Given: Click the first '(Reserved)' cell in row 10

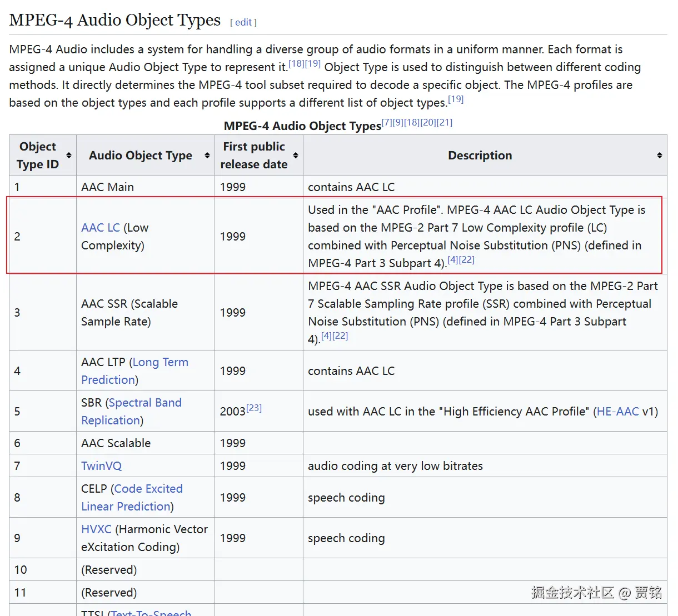Looking at the screenshot, I should pyautogui.click(x=146, y=570).
